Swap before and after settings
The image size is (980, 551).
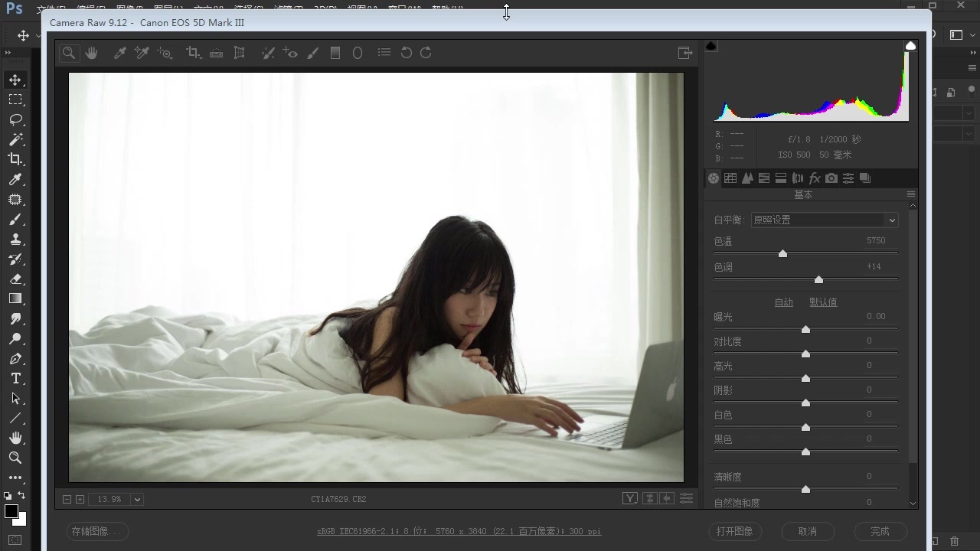click(650, 499)
